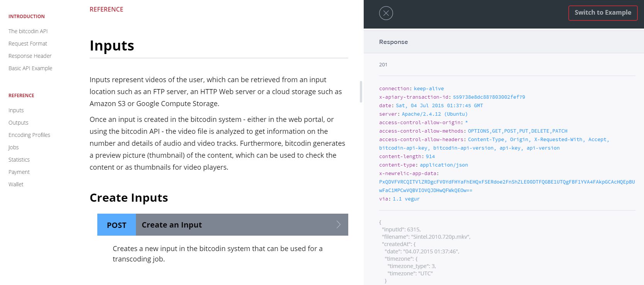Click Switch to Example button

(x=603, y=13)
